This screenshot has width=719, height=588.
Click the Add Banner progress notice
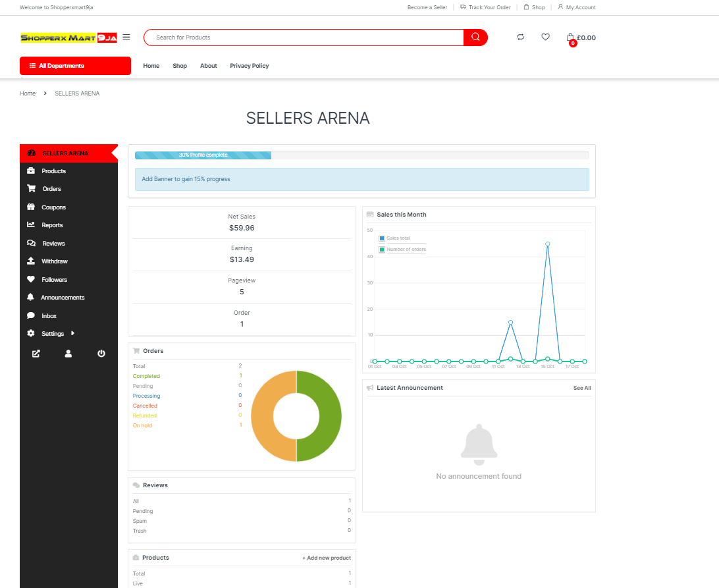[x=361, y=179]
